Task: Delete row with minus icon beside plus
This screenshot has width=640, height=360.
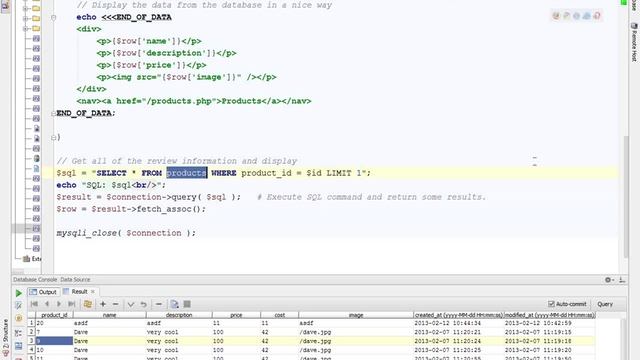Action: click(116, 304)
